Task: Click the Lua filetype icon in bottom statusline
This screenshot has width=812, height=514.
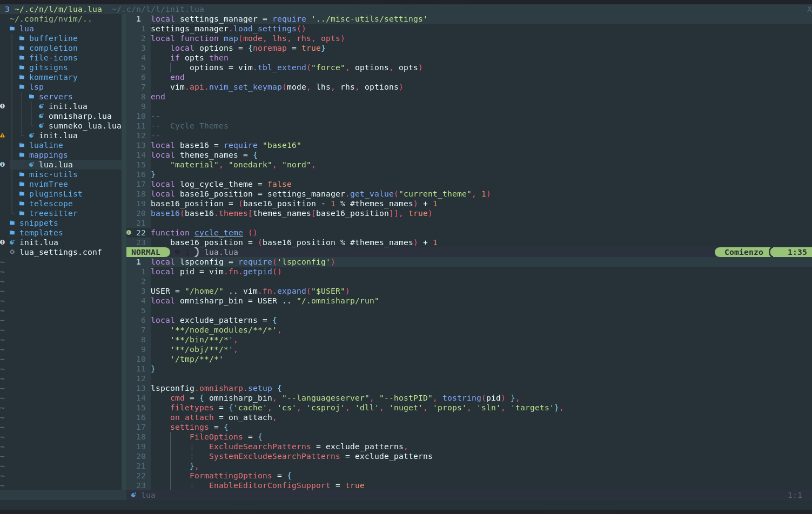Action: point(133,495)
